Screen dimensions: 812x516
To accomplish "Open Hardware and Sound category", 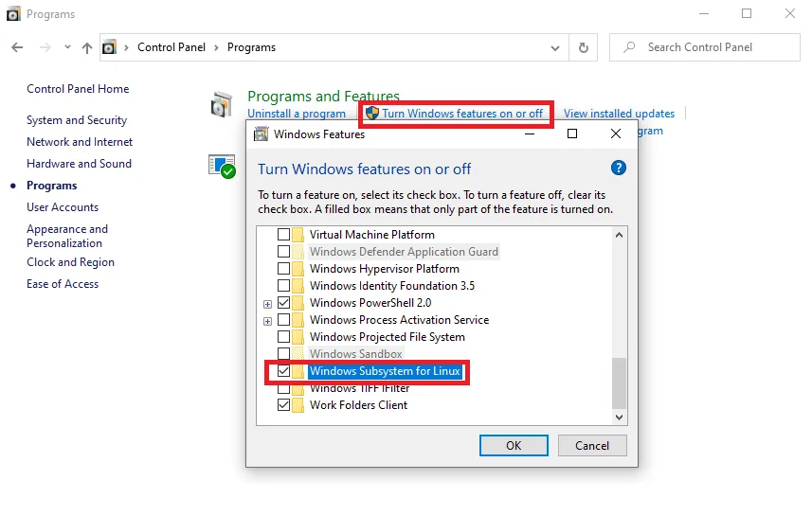I will point(80,164).
